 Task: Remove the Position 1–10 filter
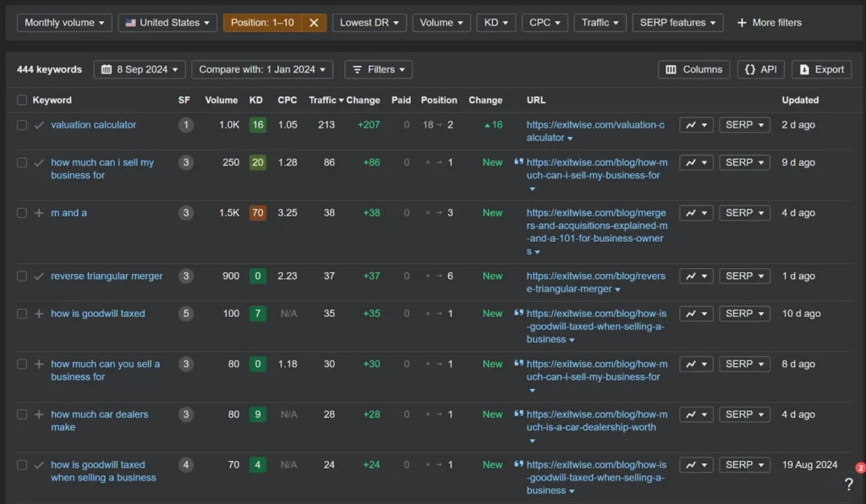[314, 23]
